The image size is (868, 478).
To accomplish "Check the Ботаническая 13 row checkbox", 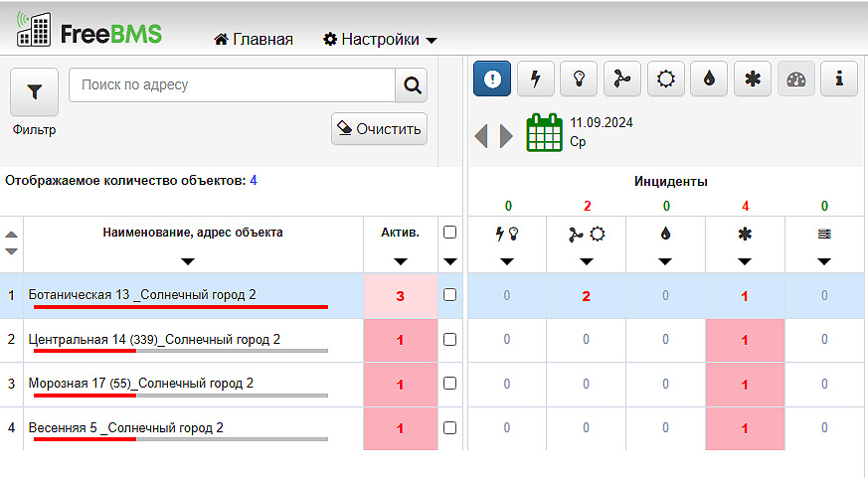I will [450, 295].
